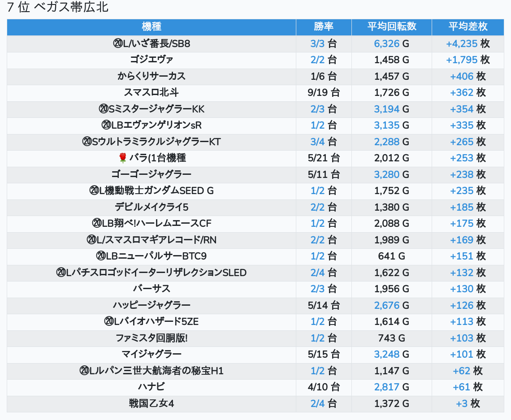Select machine name ⑳L機動戦士ガンダムSEED G
This screenshot has height=420, width=511.
(152, 191)
